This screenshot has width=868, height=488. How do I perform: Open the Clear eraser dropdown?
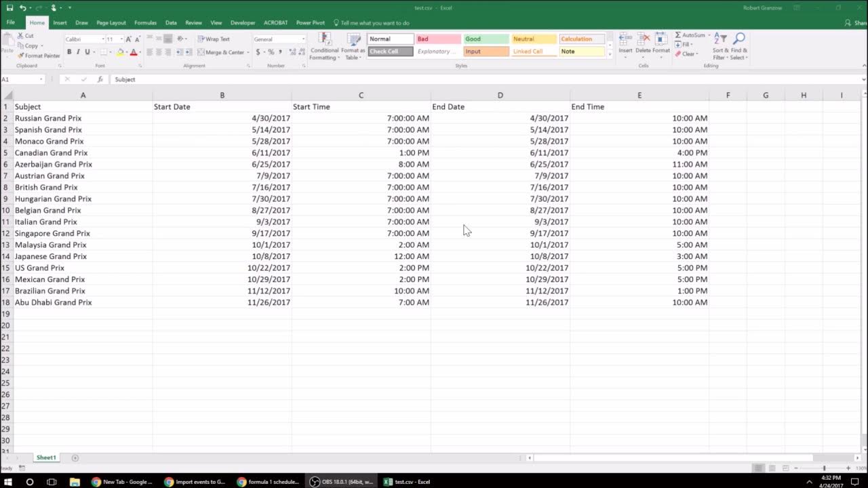point(686,54)
